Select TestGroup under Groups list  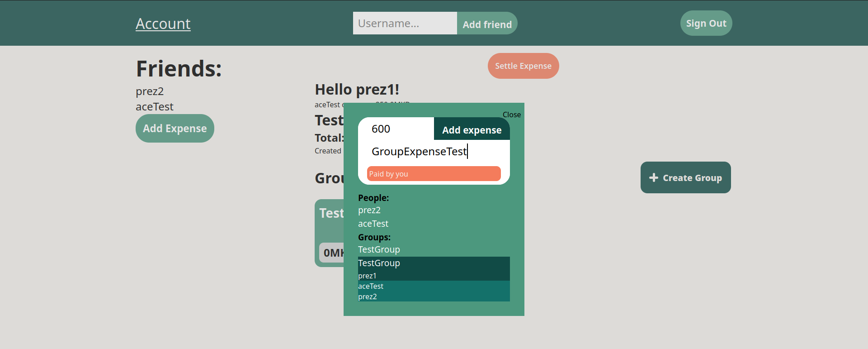[x=379, y=249]
